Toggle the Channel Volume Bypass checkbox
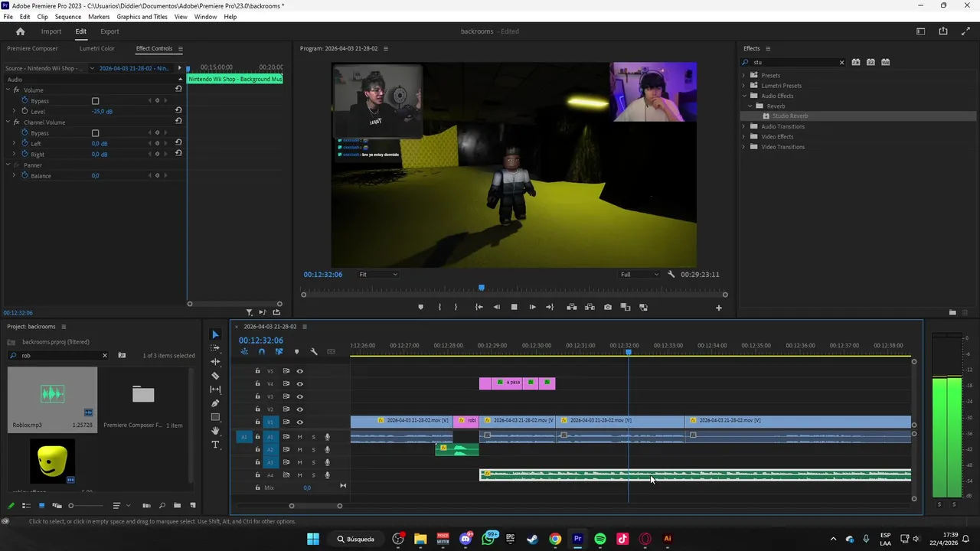The height and width of the screenshot is (551, 980). [x=96, y=133]
